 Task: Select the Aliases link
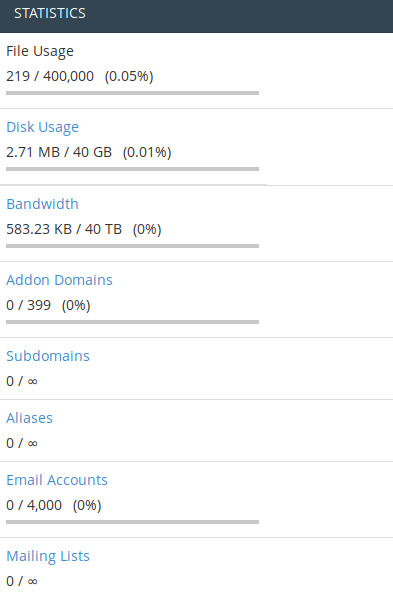pos(30,418)
